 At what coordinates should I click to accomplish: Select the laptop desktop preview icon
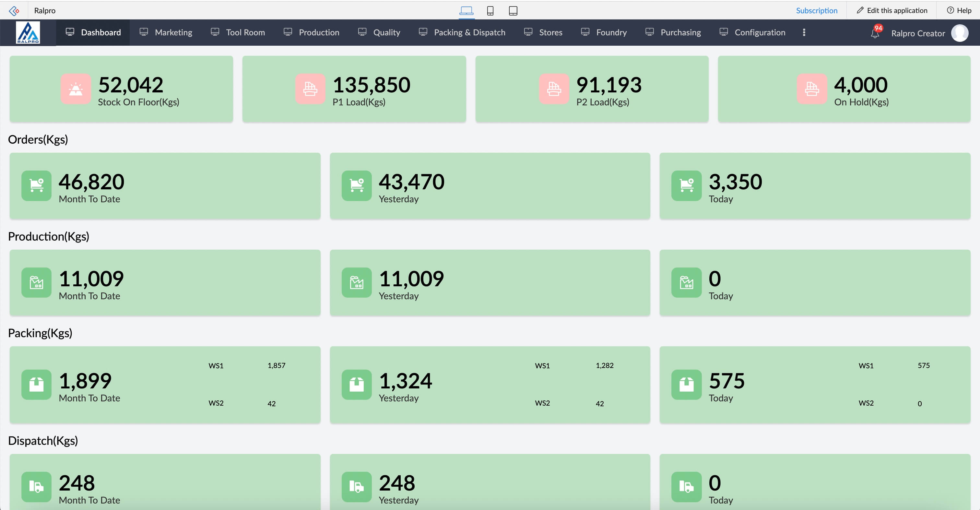pyautogui.click(x=466, y=11)
